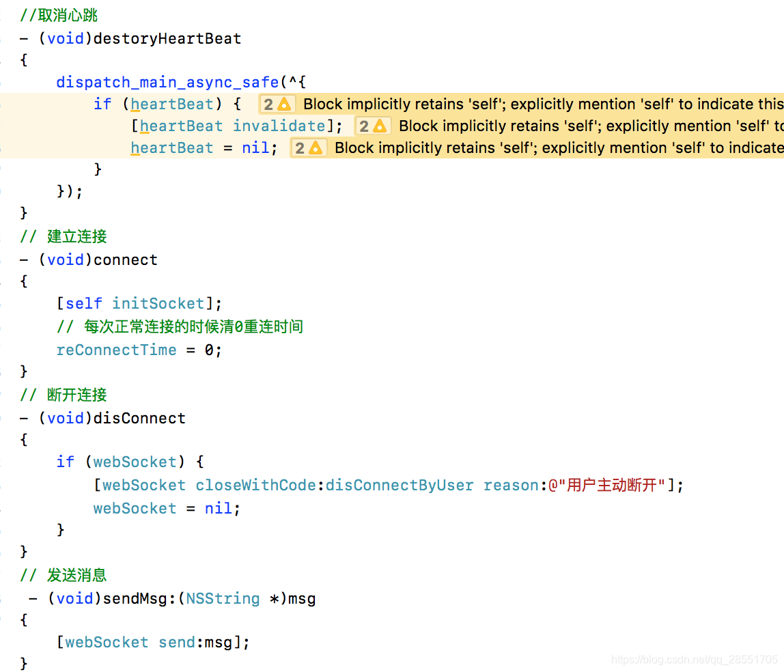Click the disConnect method name

click(x=139, y=418)
